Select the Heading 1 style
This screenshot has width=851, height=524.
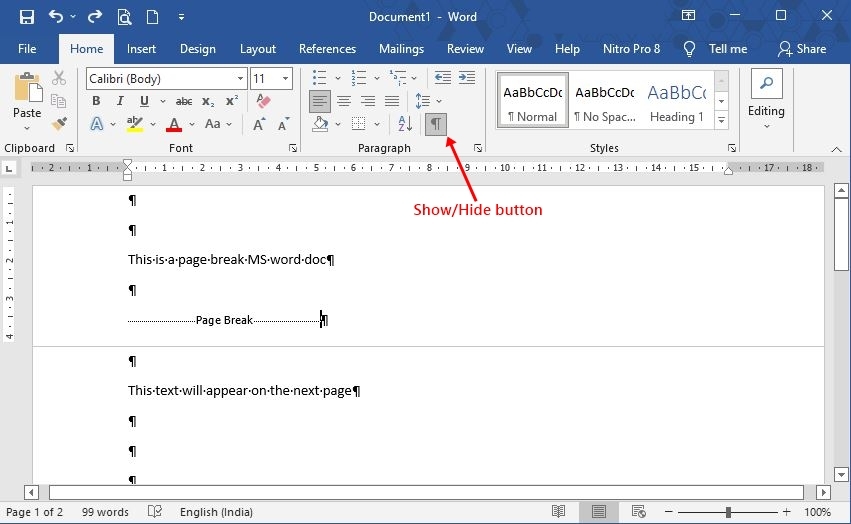click(676, 101)
